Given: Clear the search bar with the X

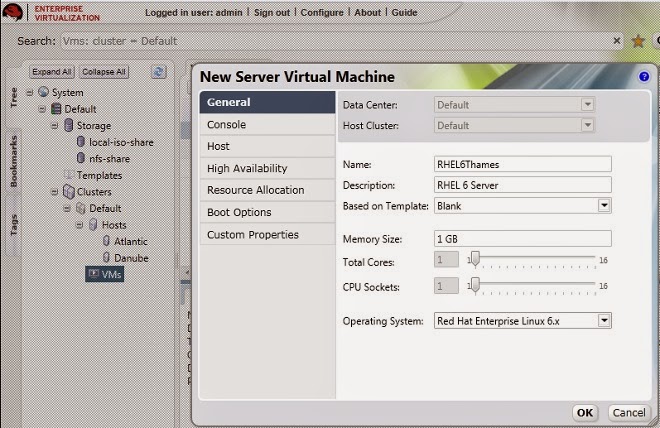Looking at the screenshot, I should (617, 40).
